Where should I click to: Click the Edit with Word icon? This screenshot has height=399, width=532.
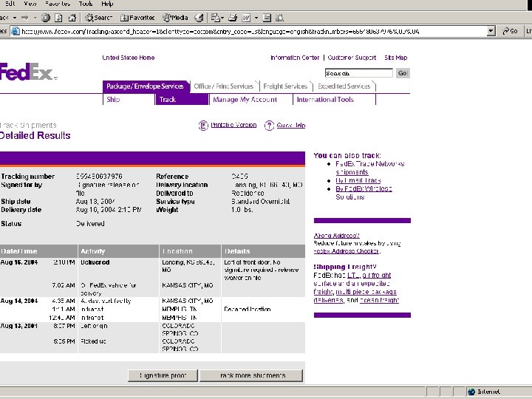click(x=246, y=18)
